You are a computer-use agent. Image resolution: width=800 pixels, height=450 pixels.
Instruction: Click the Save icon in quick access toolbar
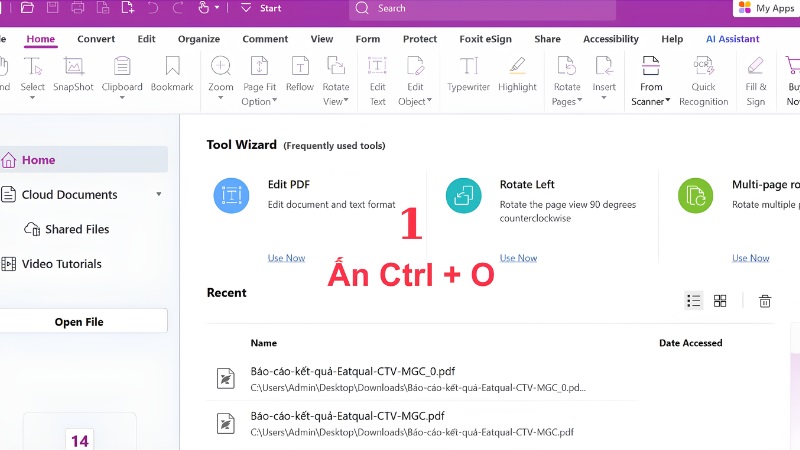coord(53,8)
